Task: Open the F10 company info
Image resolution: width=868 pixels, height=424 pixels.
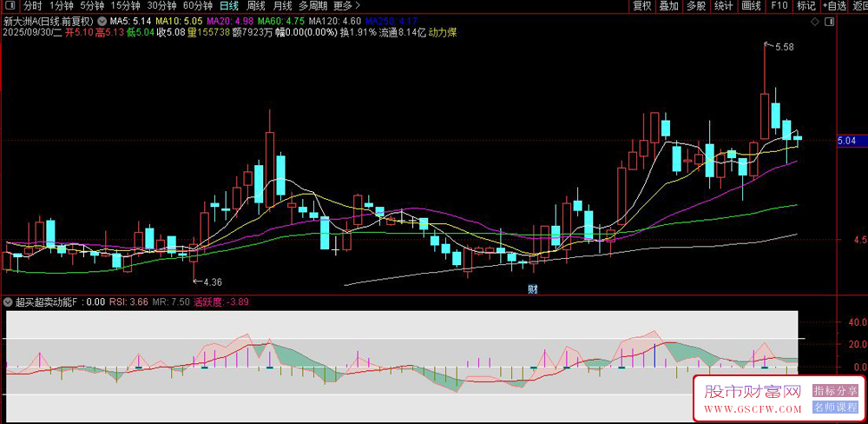Action: tap(779, 6)
